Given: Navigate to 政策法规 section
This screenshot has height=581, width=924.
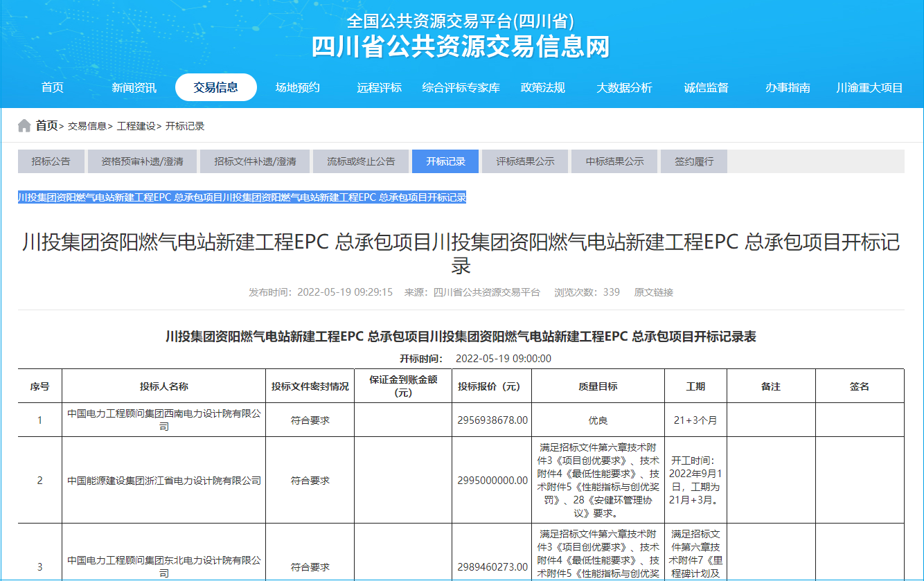Looking at the screenshot, I should coord(542,87).
